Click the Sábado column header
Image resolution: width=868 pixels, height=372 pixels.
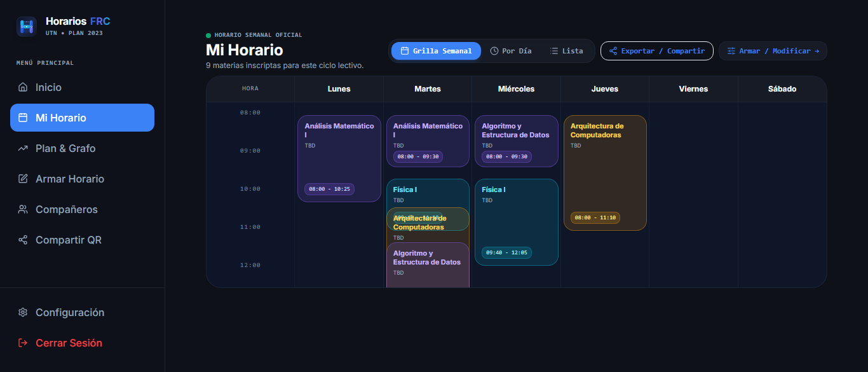click(782, 89)
